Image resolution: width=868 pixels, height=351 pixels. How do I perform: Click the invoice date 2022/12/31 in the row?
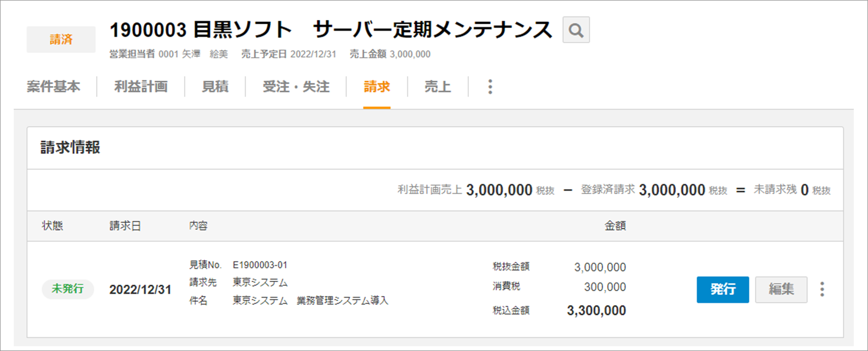(140, 290)
